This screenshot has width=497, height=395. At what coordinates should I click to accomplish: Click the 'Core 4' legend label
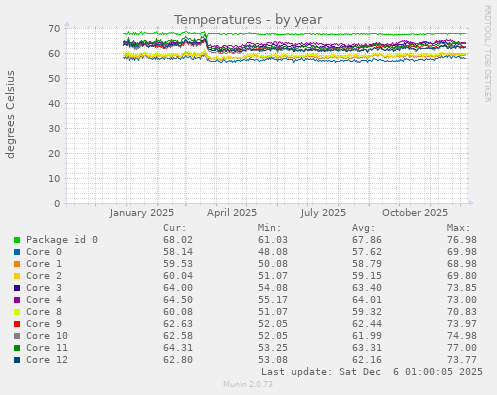click(44, 300)
